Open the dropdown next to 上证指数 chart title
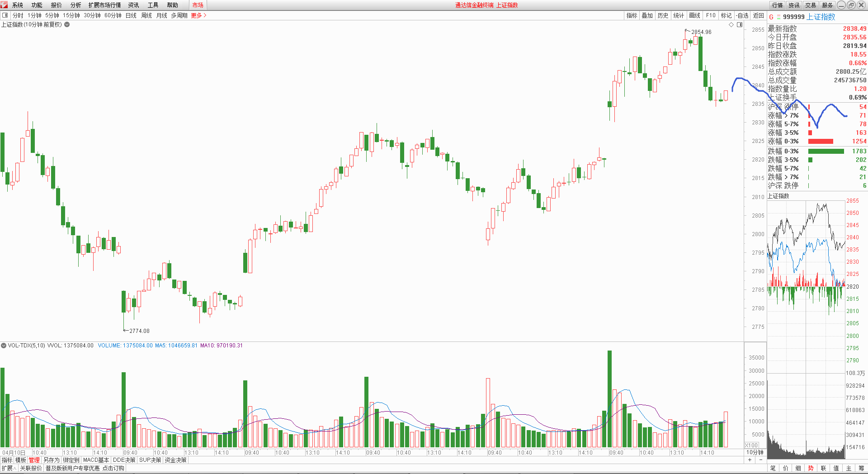Screen dimensions: 868x474 coord(67,25)
